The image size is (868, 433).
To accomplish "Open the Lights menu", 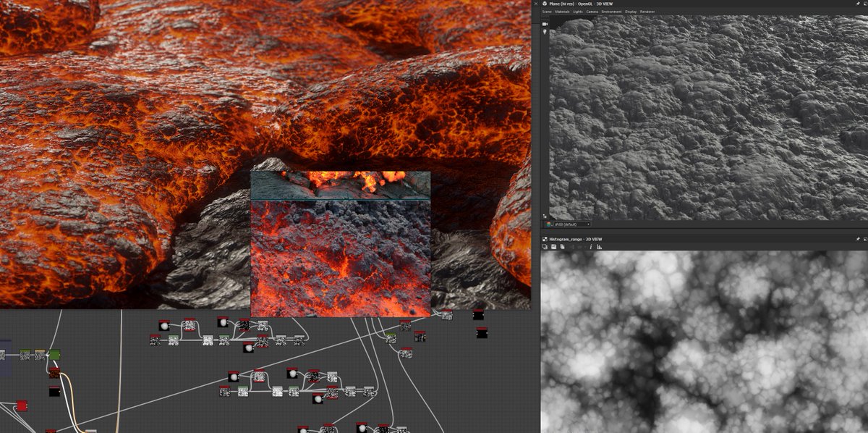I will point(577,12).
